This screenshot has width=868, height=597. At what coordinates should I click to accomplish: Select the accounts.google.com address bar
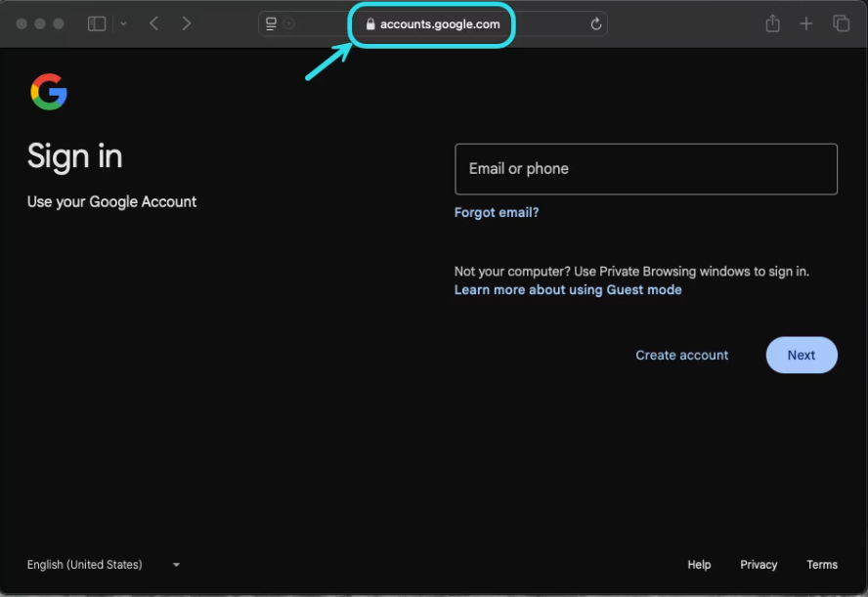pyautogui.click(x=440, y=24)
